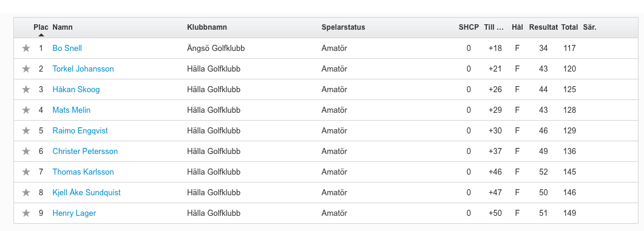The width and height of the screenshot is (644, 231).
Task: Sort by the Plac column header
Action: tap(41, 27)
